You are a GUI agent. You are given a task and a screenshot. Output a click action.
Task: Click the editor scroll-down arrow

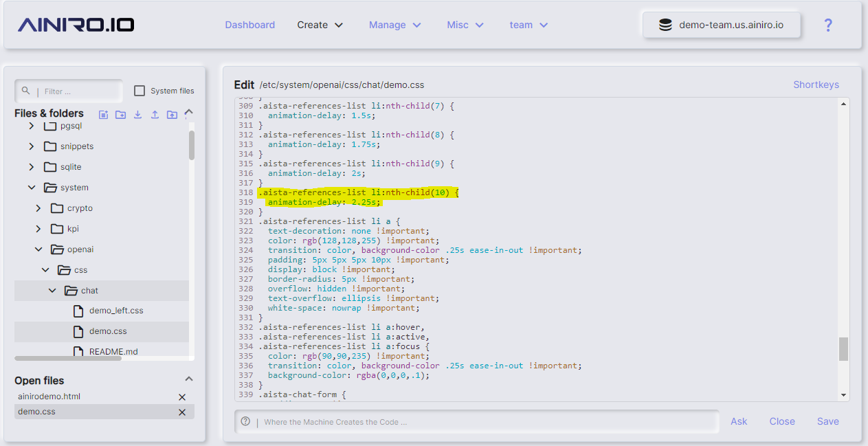click(x=844, y=395)
